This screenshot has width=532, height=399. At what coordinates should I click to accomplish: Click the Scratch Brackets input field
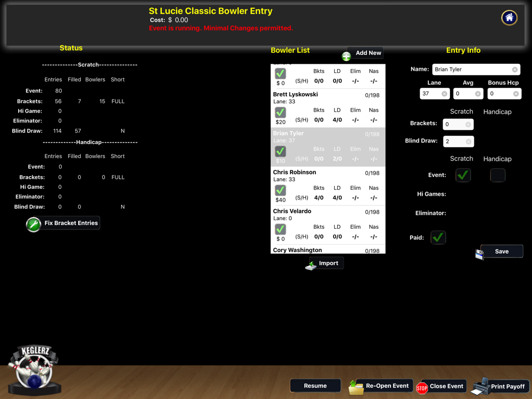point(458,124)
